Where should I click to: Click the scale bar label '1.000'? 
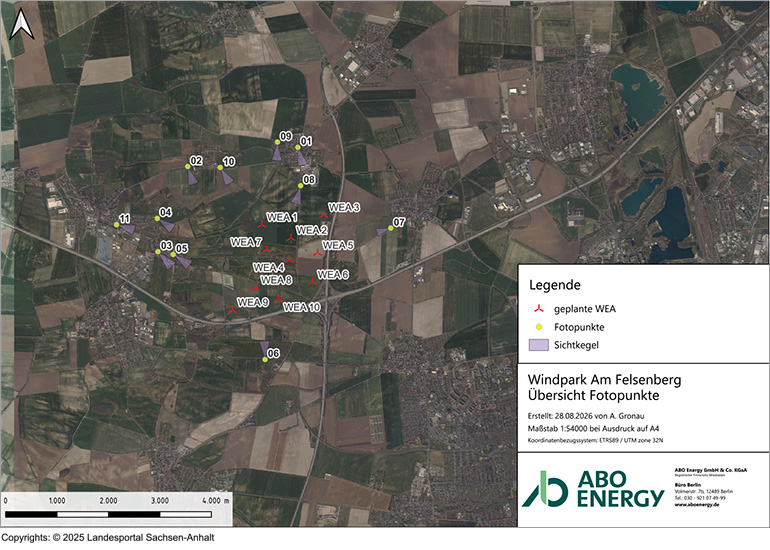pos(57,500)
